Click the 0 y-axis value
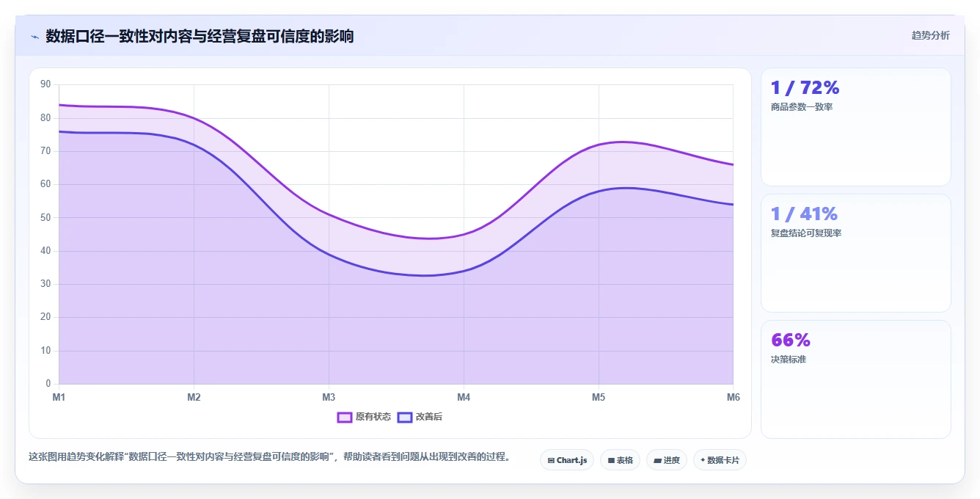980x499 pixels. [x=48, y=383]
